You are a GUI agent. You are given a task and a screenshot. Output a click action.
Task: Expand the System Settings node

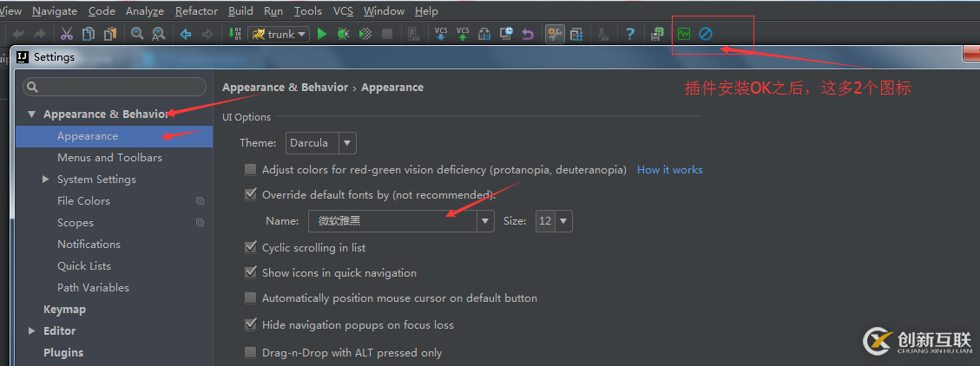pyautogui.click(x=46, y=180)
